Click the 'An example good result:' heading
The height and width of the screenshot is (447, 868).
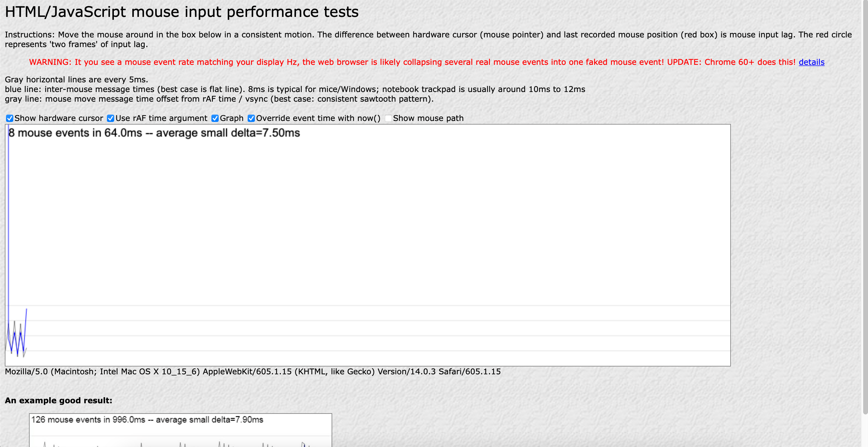pos(58,401)
